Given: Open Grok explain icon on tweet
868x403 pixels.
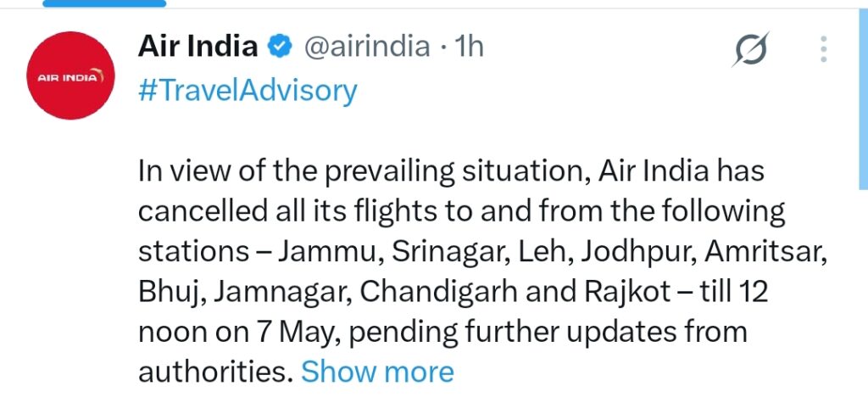Looking at the screenshot, I should pyautogui.click(x=750, y=52).
